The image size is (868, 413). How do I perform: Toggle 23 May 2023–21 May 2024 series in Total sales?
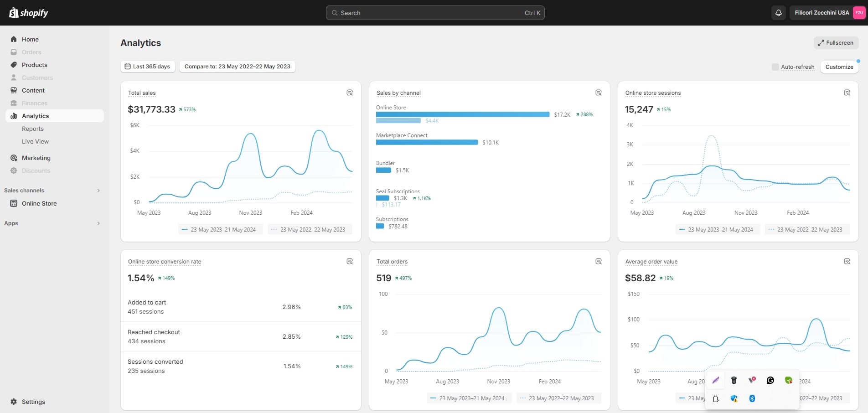click(220, 229)
